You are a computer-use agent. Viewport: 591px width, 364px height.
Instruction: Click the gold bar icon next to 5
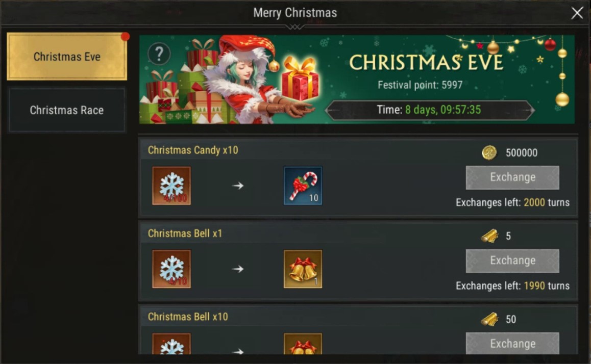point(489,236)
